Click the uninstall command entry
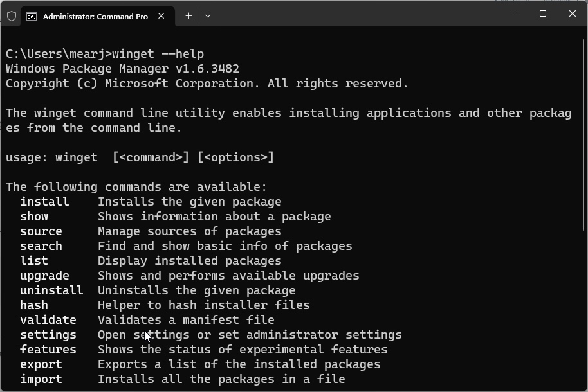588x392 pixels. (51, 290)
